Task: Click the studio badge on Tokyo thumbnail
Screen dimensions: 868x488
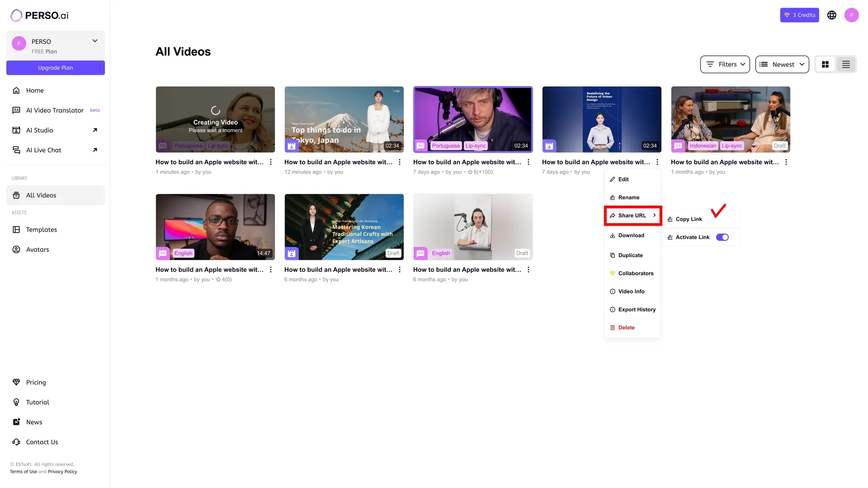Action: (x=292, y=146)
